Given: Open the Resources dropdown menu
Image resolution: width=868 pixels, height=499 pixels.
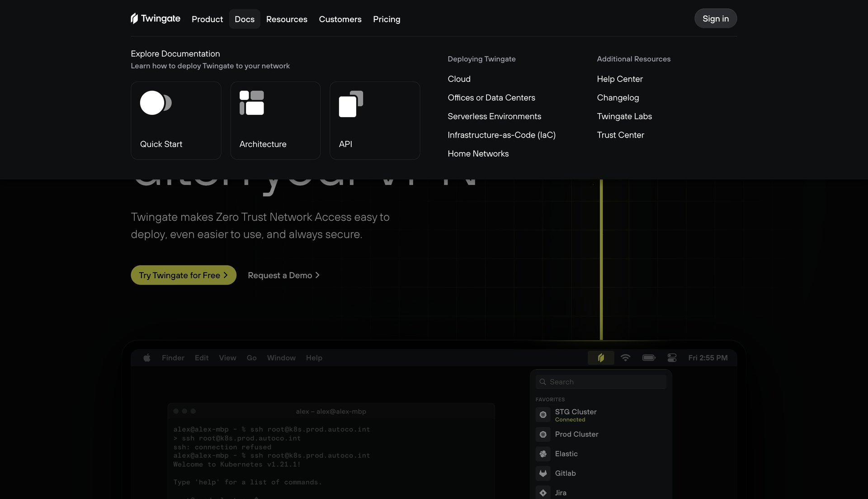Looking at the screenshot, I should click(287, 19).
